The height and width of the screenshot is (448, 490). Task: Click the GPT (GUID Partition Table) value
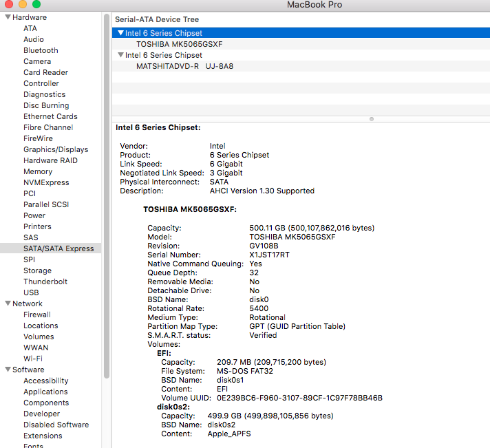pyautogui.click(x=297, y=326)
